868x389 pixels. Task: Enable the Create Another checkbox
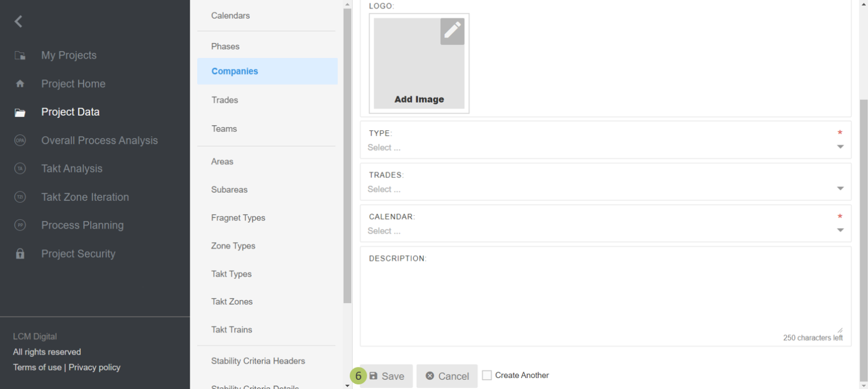(487, 375)
